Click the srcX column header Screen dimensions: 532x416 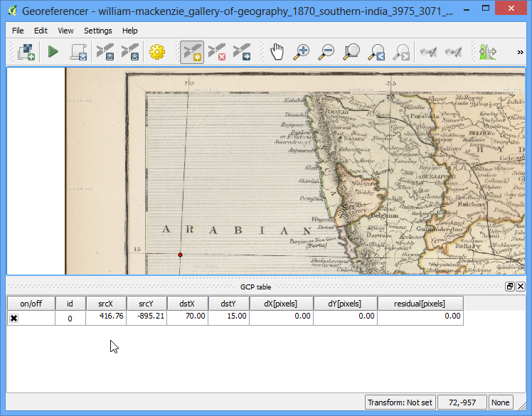coord(106,304)
